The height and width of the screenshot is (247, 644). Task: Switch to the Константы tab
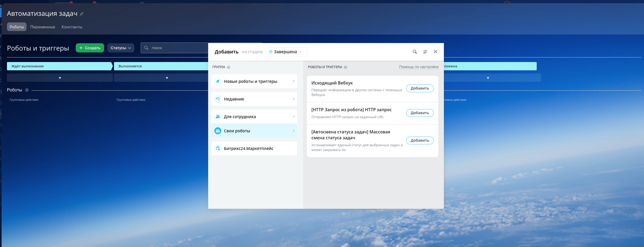coord(72,27)
